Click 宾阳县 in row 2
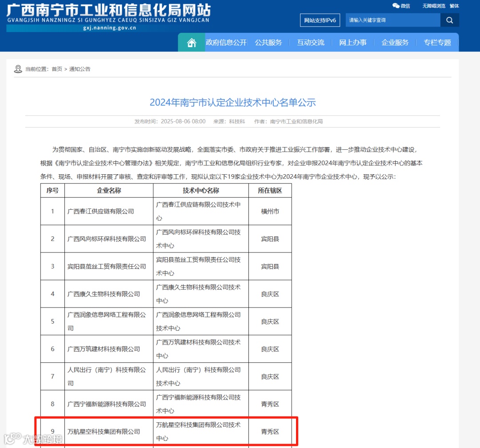This screenshot has width=480, height=448. click(x=270, y=239)
